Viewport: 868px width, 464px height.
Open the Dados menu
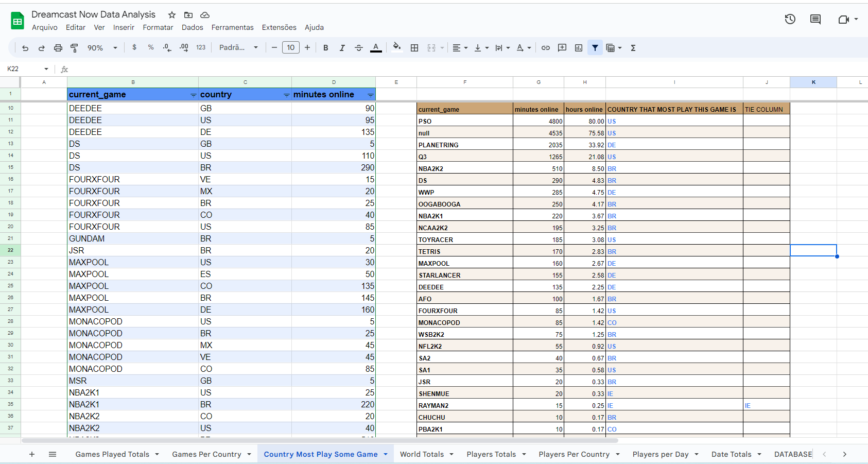[193, 27]
